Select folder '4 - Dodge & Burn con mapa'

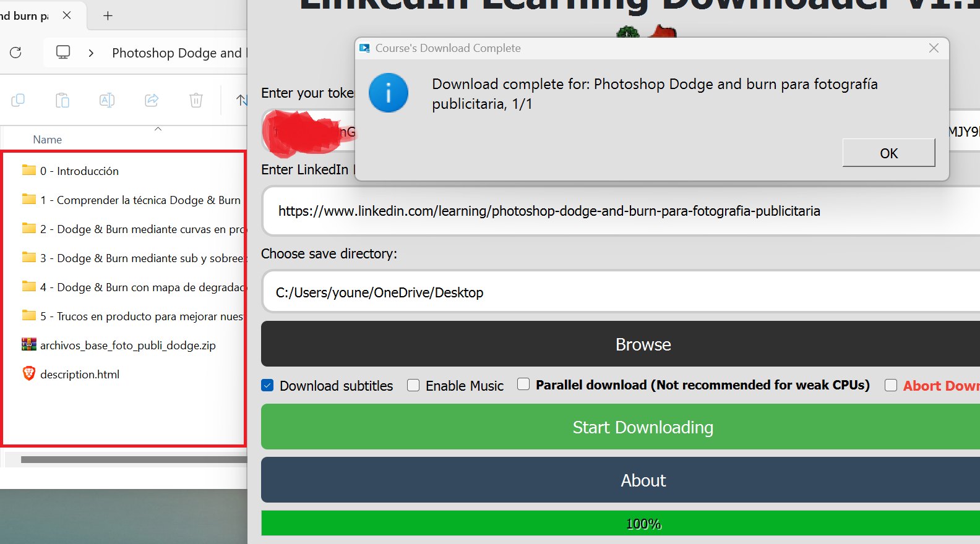pyautogui.click(x=134, y=287)
